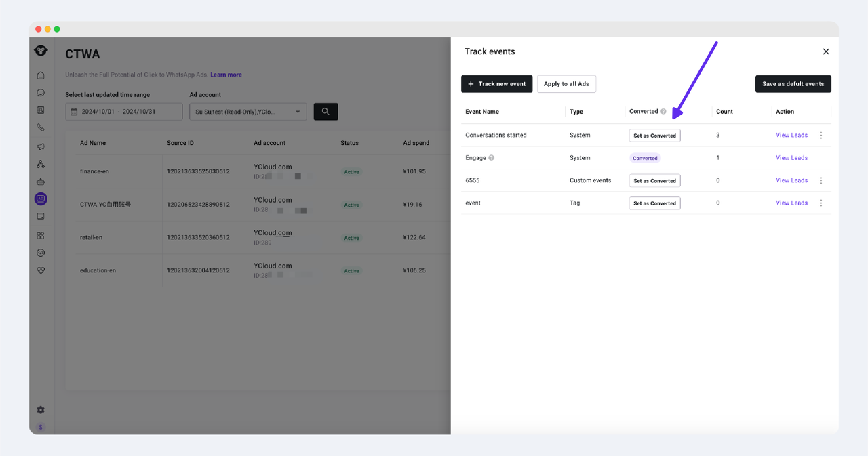Open the Home icon in sidebar

[x=41, y=75]
